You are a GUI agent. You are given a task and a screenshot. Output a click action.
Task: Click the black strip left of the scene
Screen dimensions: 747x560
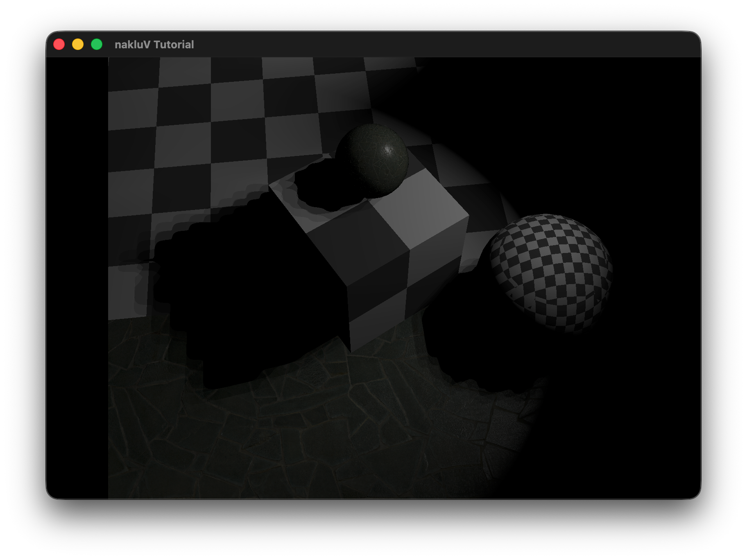click(x=77, y=278)
